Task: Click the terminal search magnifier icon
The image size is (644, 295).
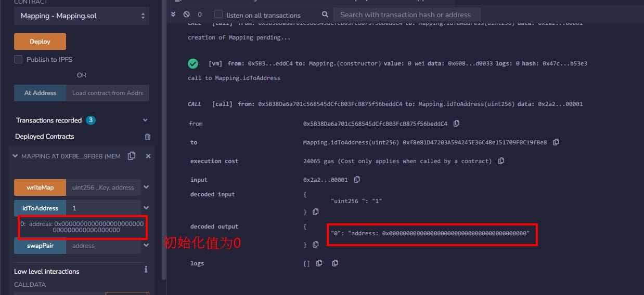Action: click(x=325, y=15)
